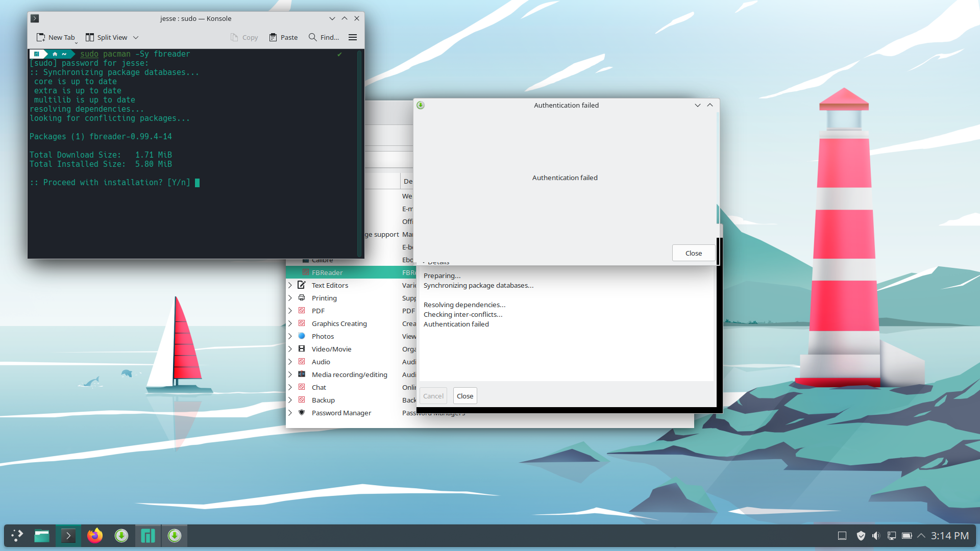Expand the PDF category

290,311
